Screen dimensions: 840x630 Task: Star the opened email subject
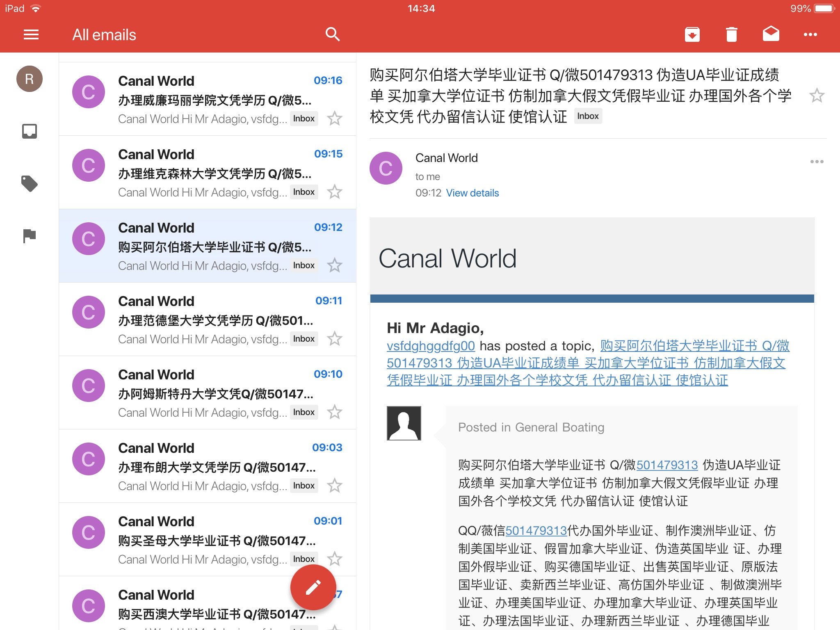[x=817, y=96]
